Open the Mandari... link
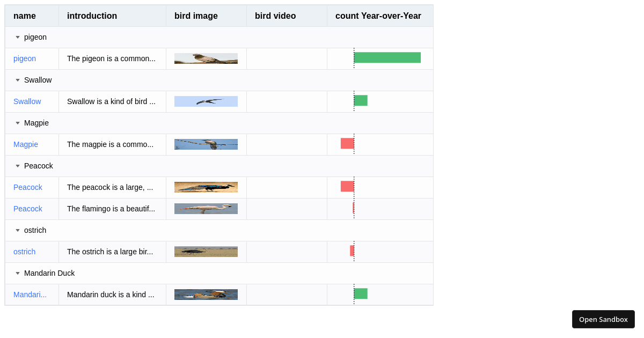Screen dimensions: 644x338 click(x=30, y=295)
